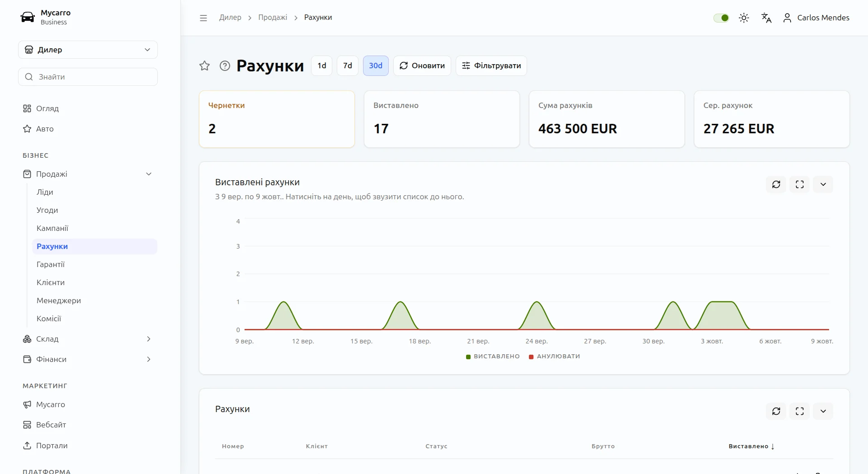Collapse the Виставлені рахунки chart panel
868x474 pixels.
click(x=823, y=184)
